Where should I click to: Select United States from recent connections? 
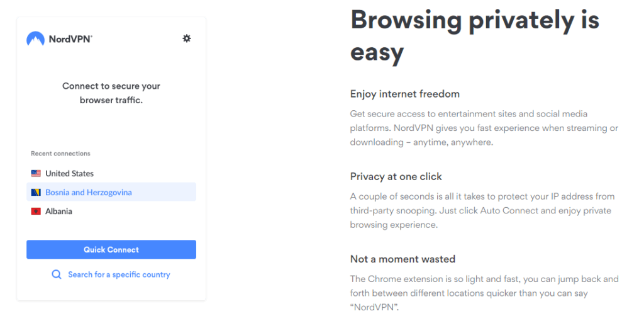[69, 174]
